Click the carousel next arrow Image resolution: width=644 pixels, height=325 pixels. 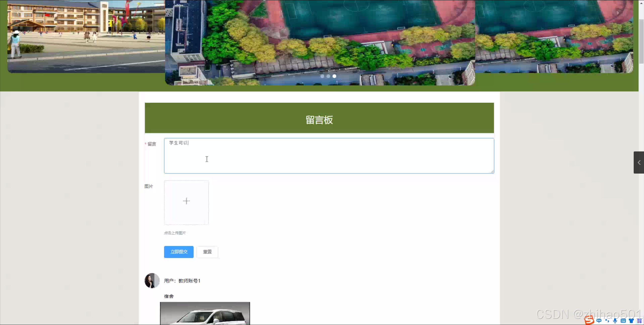tap(617, 13)
